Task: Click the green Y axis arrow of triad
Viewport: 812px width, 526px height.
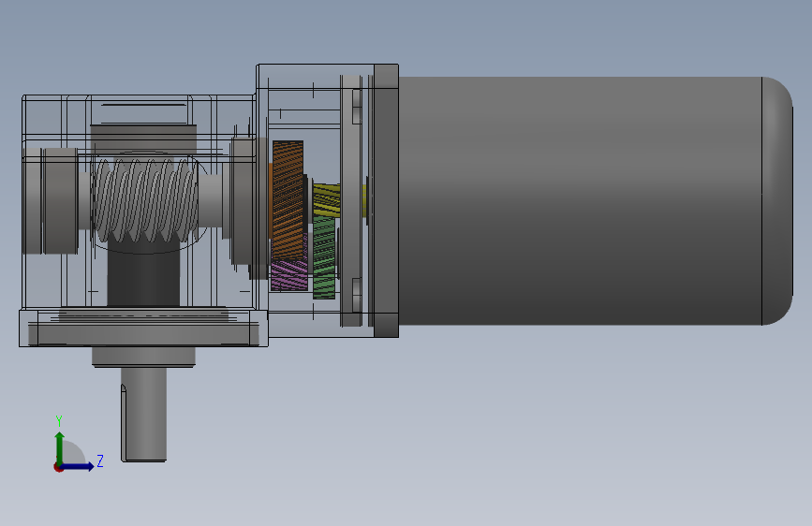Action: click(x=60, y=447)
